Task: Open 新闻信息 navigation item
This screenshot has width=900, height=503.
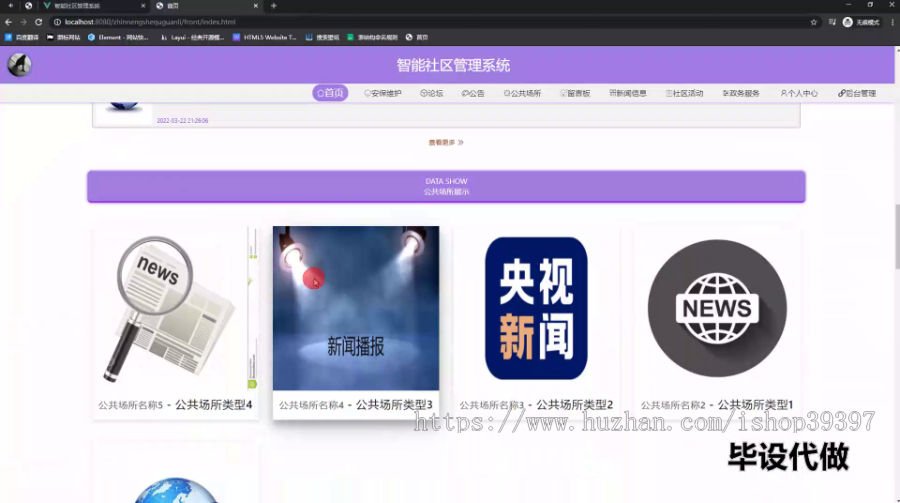Action: coord(628,93)
